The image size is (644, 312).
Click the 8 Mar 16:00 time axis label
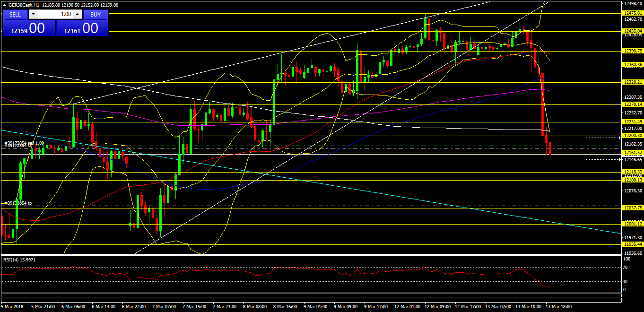coord(285,307)
